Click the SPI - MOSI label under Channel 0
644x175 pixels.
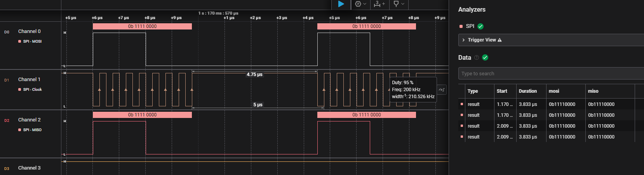pos(32,42)
